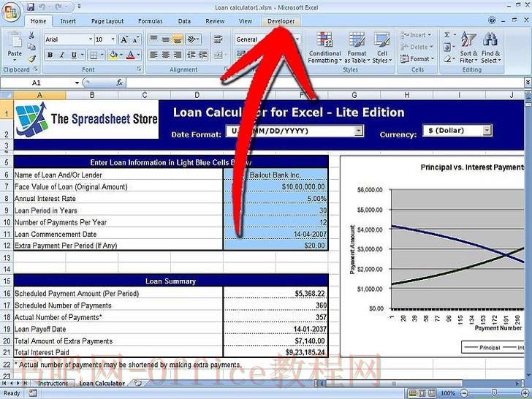Click the Fill down icon in Editing

point(447,47)
